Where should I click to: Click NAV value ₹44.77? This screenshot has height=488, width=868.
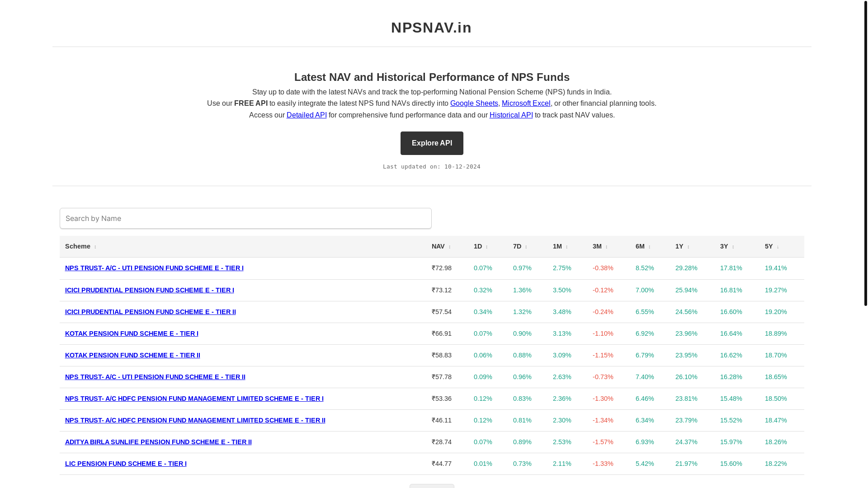[441, 464]
